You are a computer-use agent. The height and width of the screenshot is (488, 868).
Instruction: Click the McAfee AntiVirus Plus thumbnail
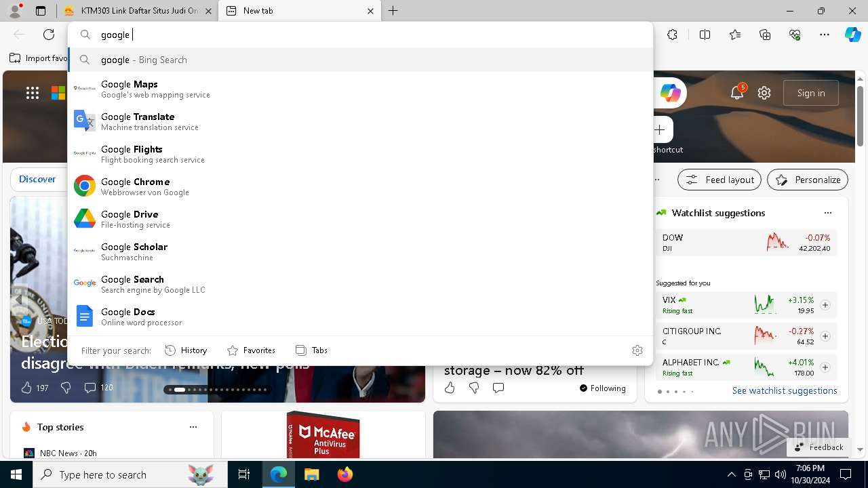coord(323,434)
